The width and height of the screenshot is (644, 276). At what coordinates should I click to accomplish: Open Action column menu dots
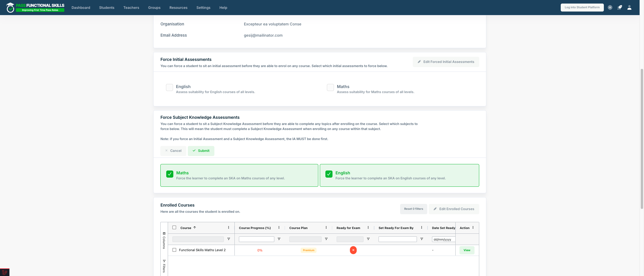(x=473, y=228)
